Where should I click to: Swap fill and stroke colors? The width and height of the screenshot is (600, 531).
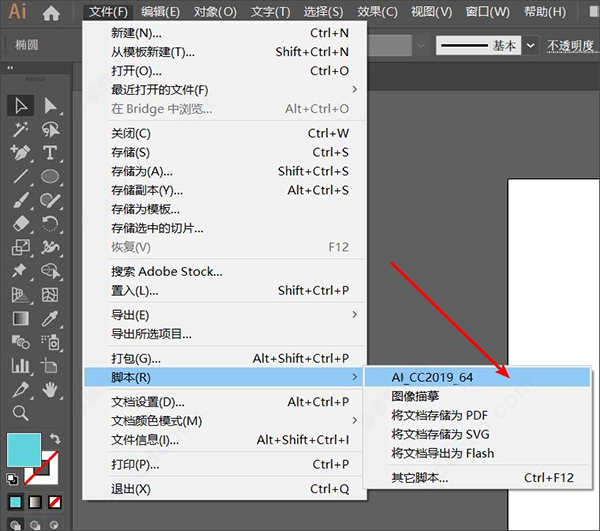point(55,439)
